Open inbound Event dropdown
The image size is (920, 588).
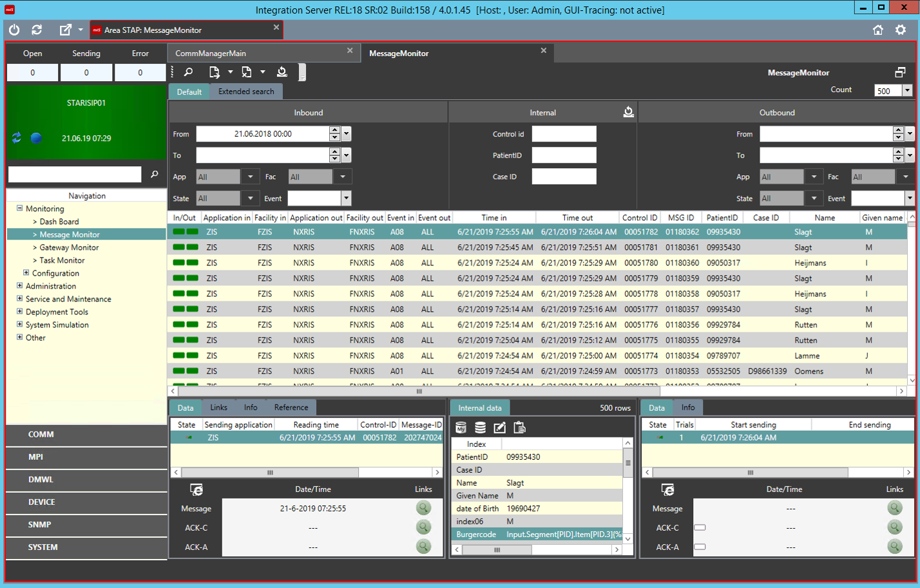tap(347, 198)
